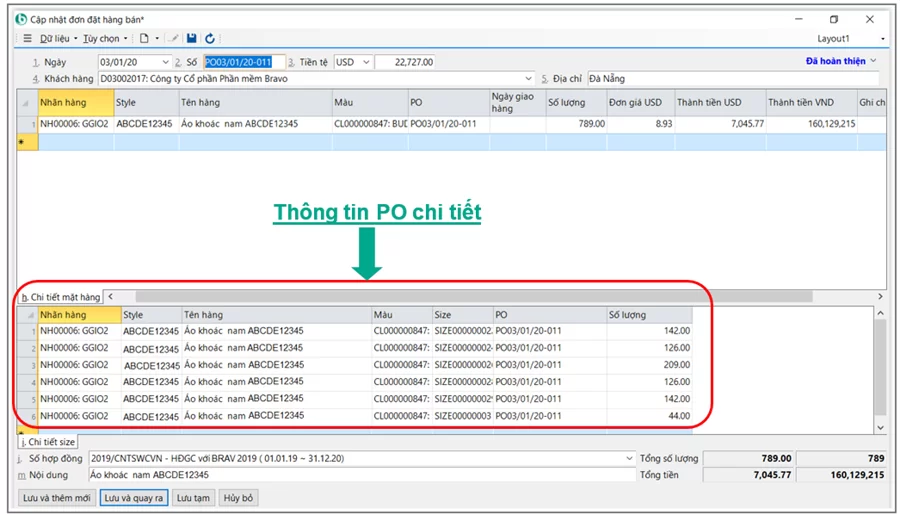Screen dimensions: 900x515
Task: Click Lưu tạm button
Action: pos(193,498)
